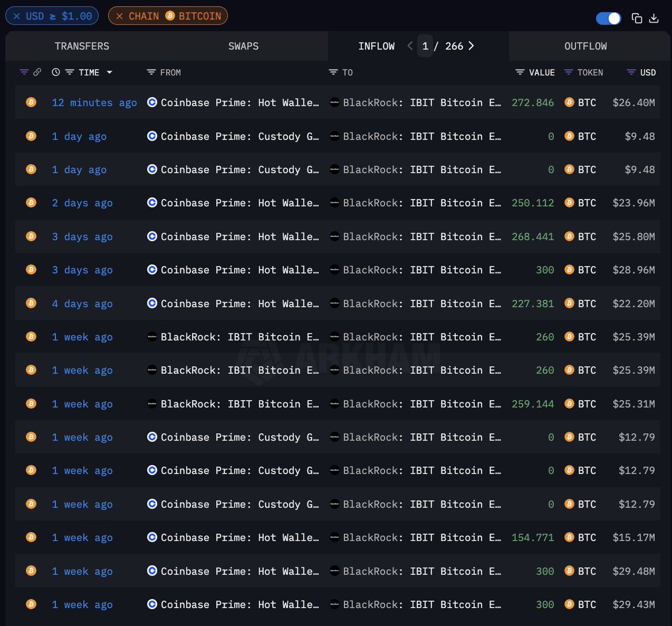This screenshot has width=672, height=626.
Task: Click the page number field showing 1
Action: pos(425,46)
